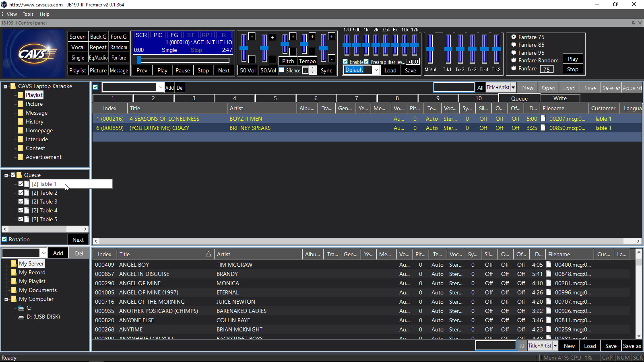Image resolution: width=644 pixels, height=362 pixels.
Task: Click the Table 3 document icon in Queue
Action: coord(27,202)
